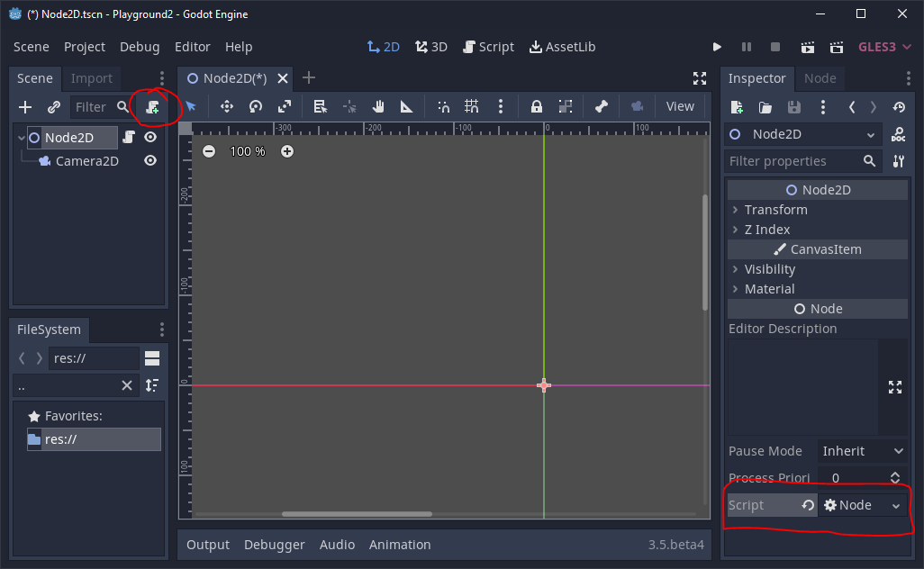Viewport: 924px width, 569px height.
Task: Save the current resource in the Inspector
Action: point(794,106)
